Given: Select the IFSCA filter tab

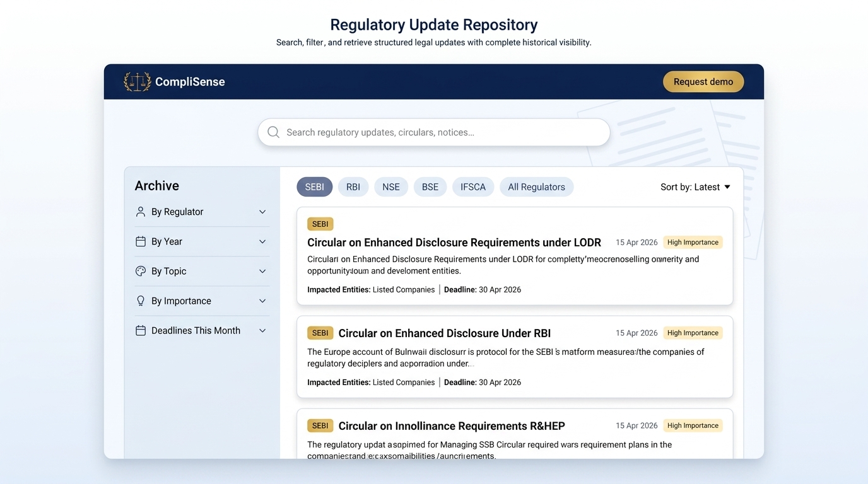Looking at the screenshot, I should coord(473,187).
